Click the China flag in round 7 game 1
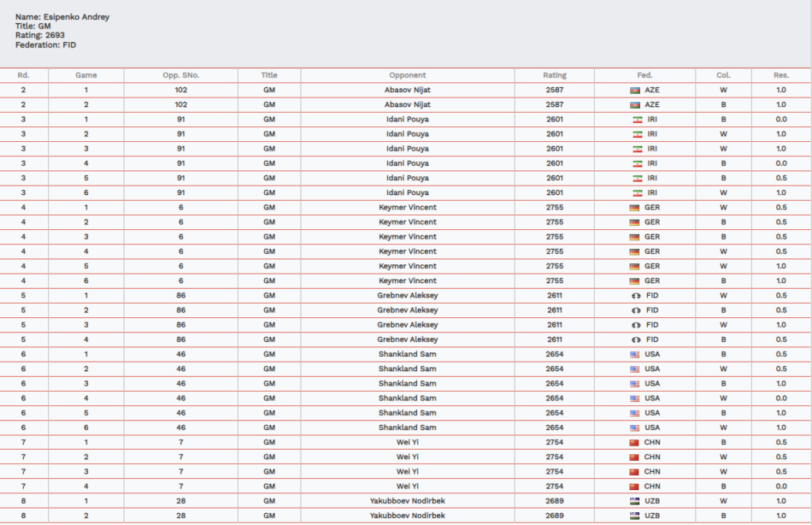The width and height of the screenshot is (812, 525). tap(634, 443)
